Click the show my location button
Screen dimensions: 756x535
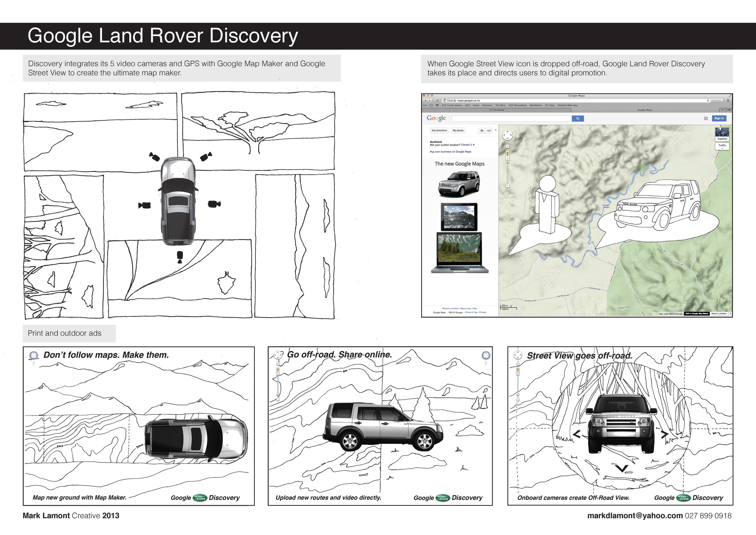tap(507, 146)
